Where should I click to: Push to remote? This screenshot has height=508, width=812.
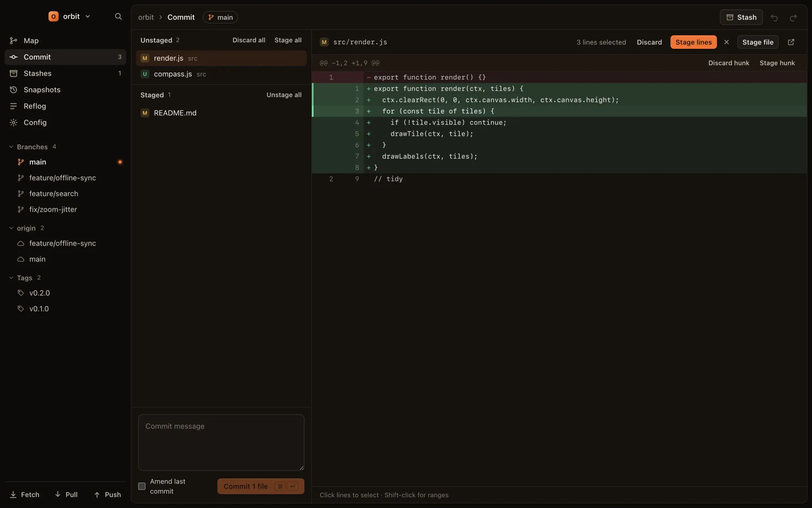(x=108, y=494)
